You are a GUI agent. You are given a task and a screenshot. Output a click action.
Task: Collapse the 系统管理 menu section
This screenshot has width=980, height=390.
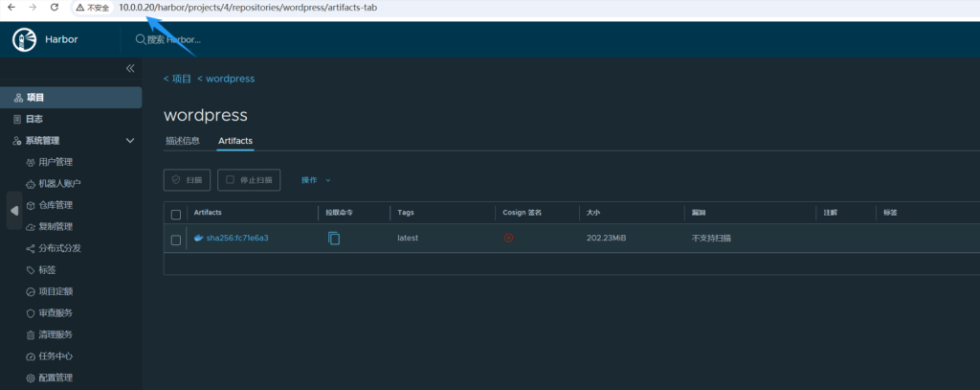[130, 141]
